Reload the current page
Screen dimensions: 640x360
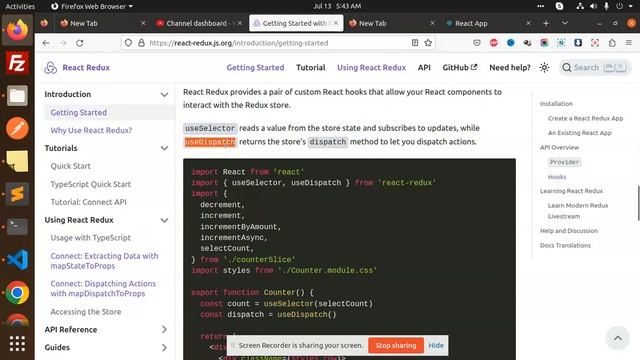[x=80, y=43]
